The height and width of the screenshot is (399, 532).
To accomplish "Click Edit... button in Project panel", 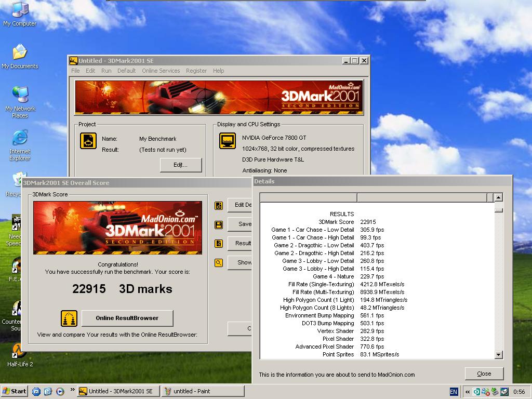I will tap(181, 165).
